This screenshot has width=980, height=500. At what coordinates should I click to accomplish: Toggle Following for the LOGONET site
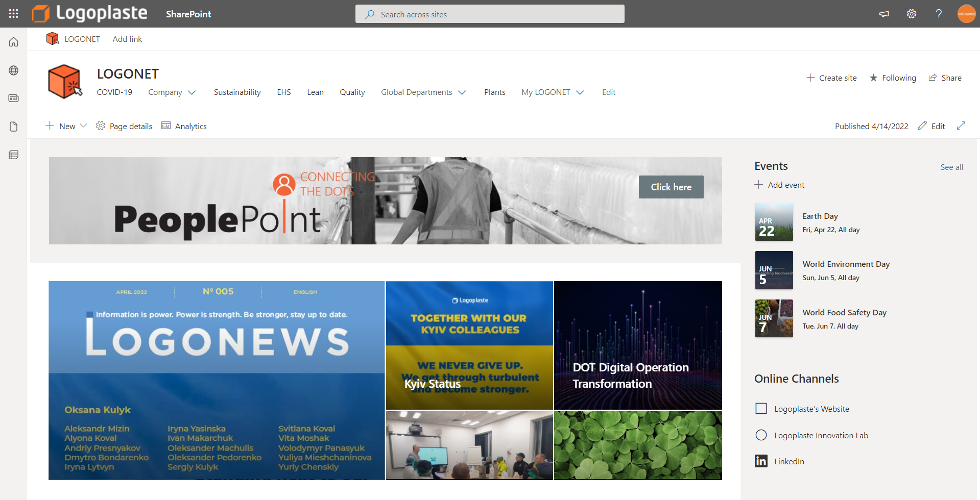pos(892,78)
